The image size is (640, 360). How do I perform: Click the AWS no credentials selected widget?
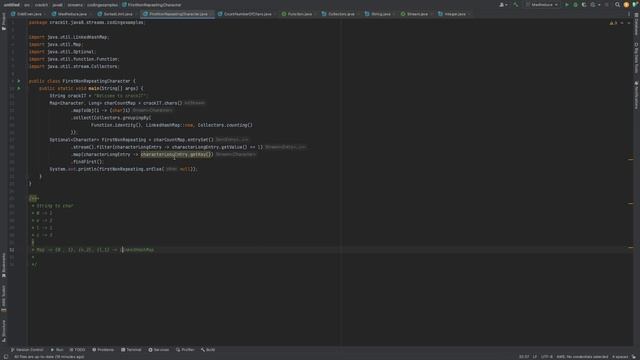point(582,357)
